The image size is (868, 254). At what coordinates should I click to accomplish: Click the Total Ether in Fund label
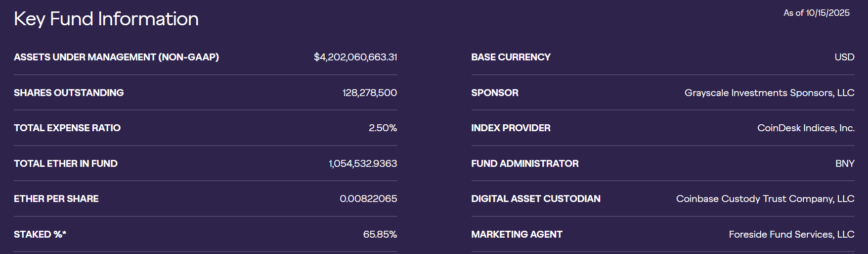[66, 163]
